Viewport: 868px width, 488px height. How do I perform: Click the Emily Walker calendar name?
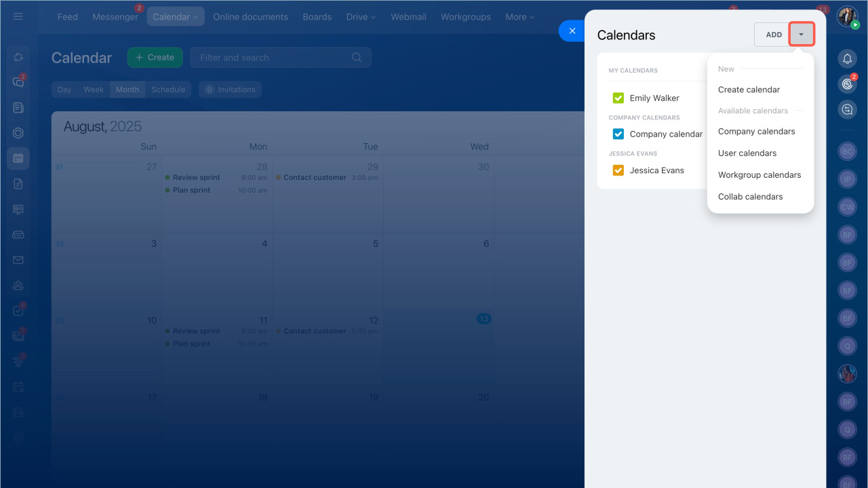click(654, 98)
